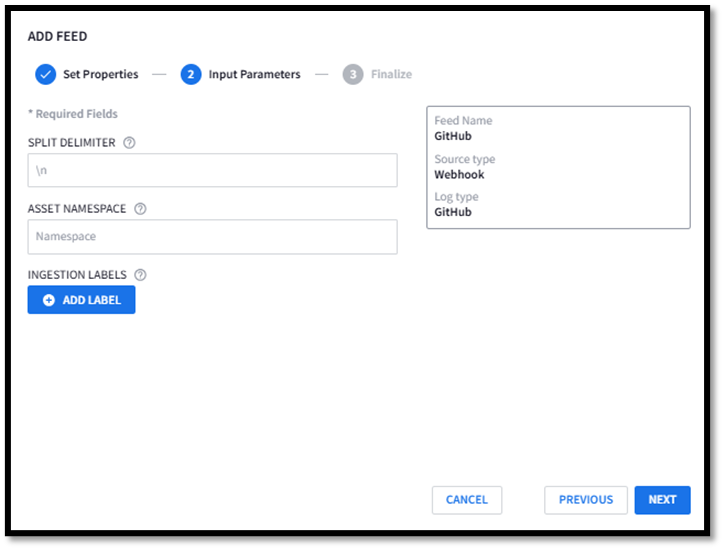723x549 pixels.
Task: Select step 2 circle icon
Action: tap(191, 74)
